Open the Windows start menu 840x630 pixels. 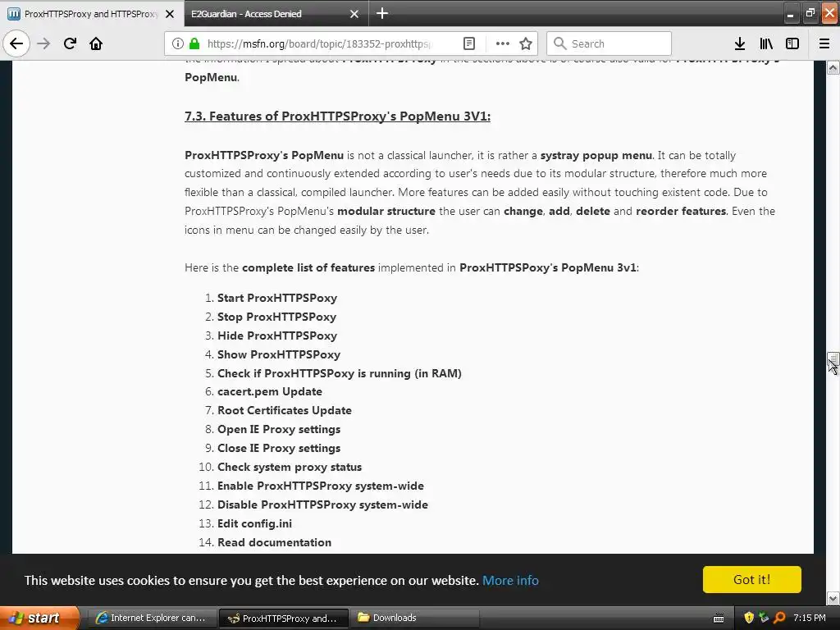click(39, 618)
